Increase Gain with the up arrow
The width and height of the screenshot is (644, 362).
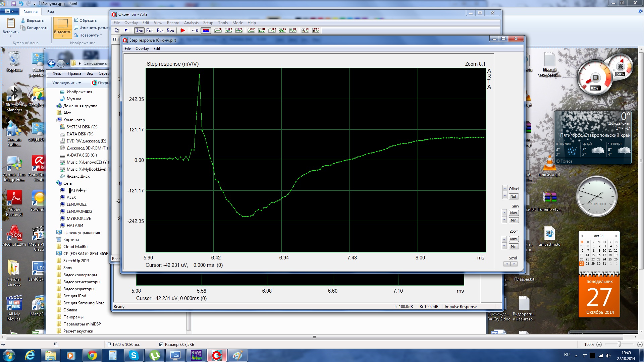[504, 213]
